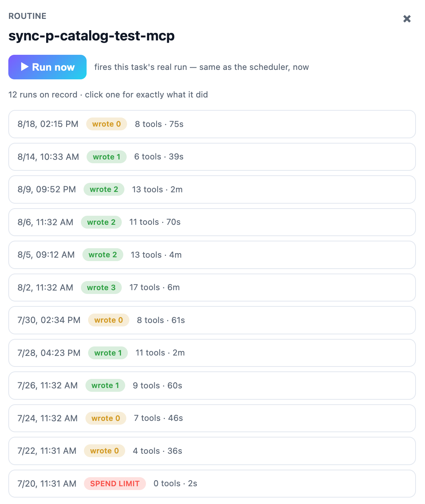Screen dimensions: 425x504
Task: Open the 7/24, 11:32 AM run row
Action: point(212,418)
